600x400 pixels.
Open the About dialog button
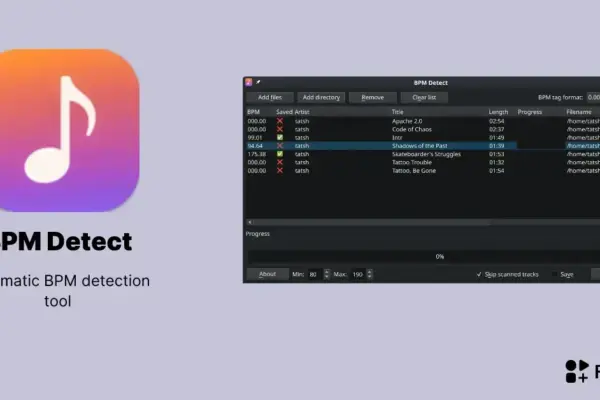tap(267, 274)
